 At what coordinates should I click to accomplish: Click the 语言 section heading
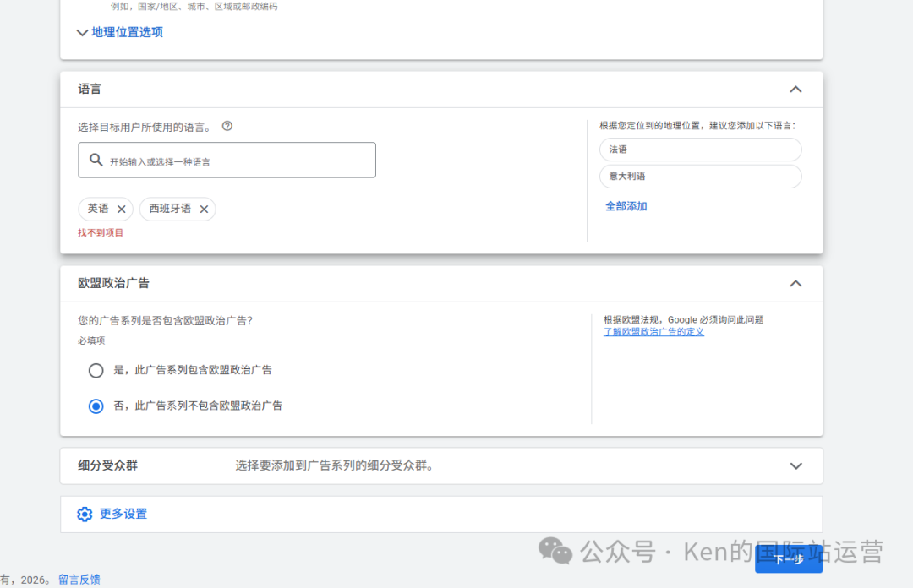point(90,89)
